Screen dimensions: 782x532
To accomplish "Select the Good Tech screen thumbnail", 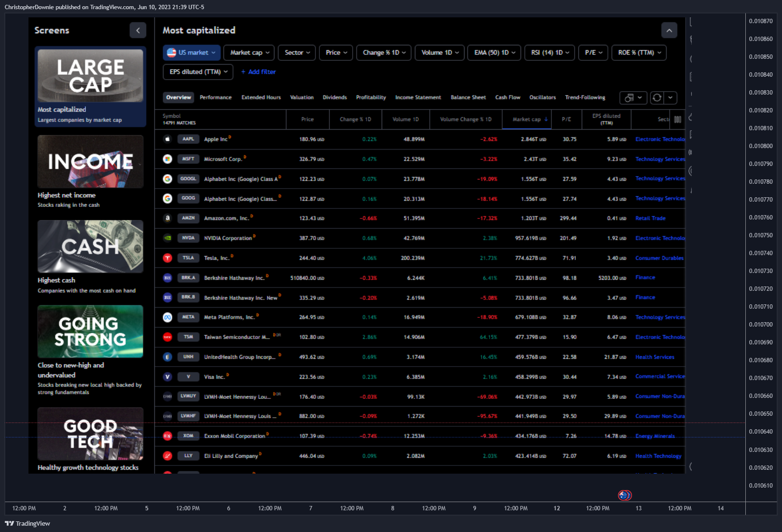I will (91, 434).
